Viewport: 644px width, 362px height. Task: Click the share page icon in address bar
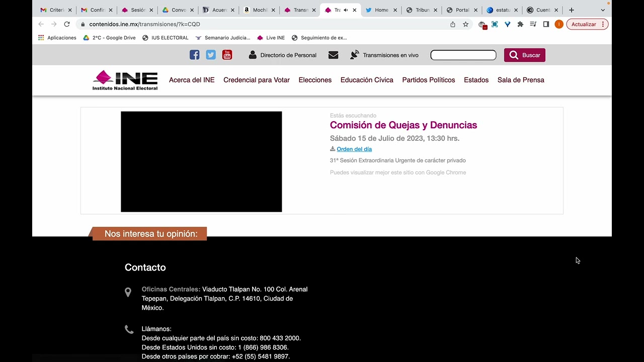(x=453, y=24)
